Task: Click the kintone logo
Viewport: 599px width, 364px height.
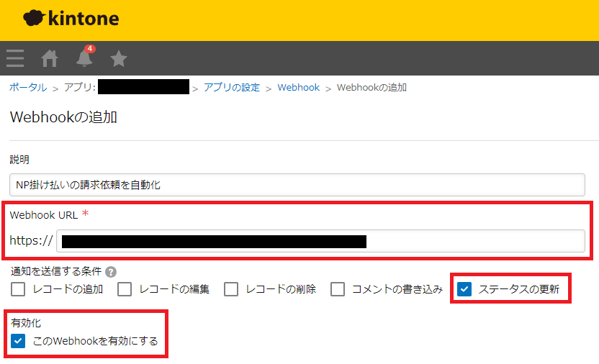Action: 71,18
